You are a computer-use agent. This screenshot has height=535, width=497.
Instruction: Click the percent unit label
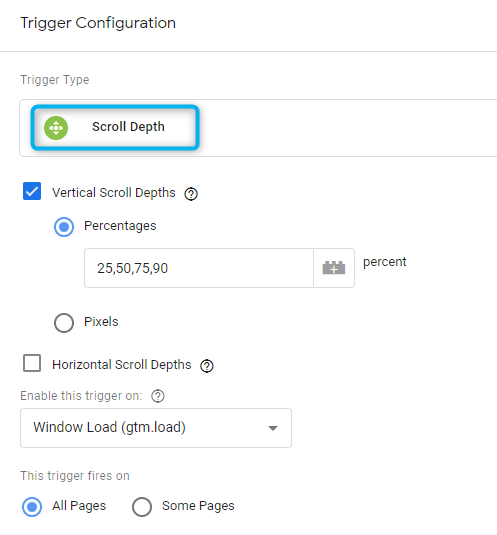pos(384,262)
